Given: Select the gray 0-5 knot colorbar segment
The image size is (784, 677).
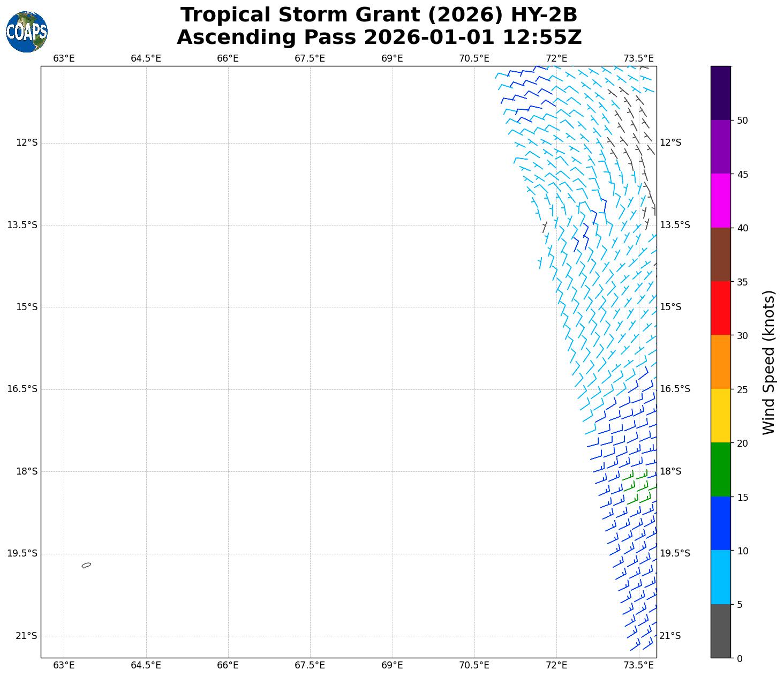Looking at the screenshot, I should pyautogui.click(x=720, y=630).
